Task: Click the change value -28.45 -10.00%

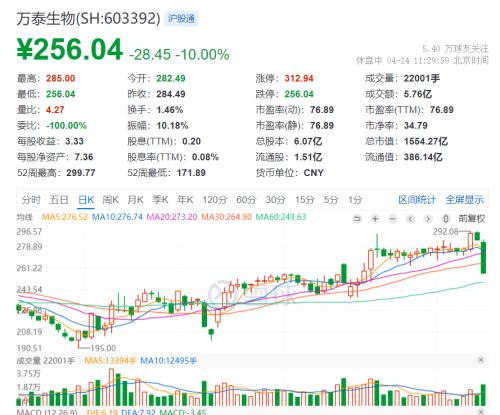Action: [179, 55]
